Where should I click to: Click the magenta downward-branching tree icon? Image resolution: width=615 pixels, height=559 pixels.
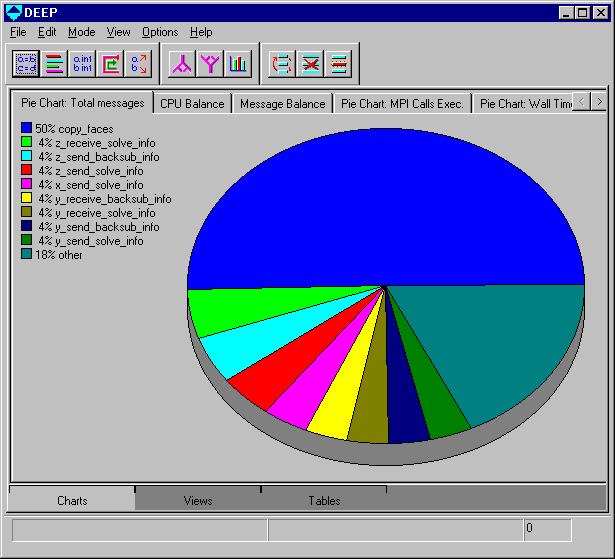182,64
